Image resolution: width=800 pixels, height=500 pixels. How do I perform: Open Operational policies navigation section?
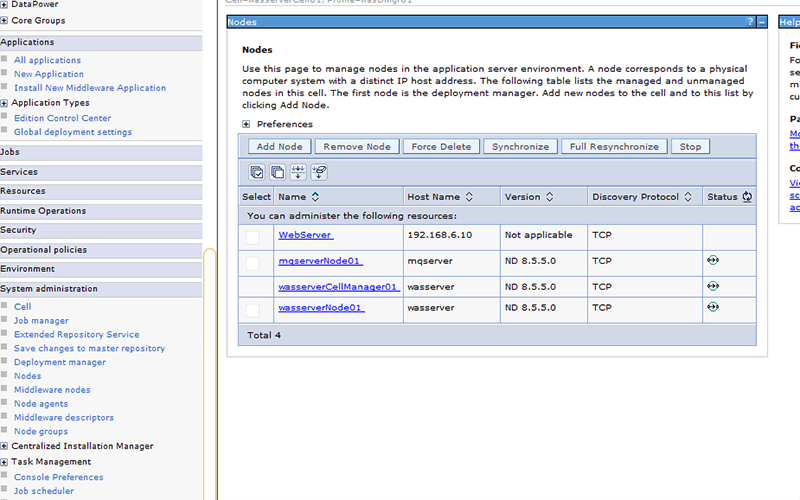point(101,249)
